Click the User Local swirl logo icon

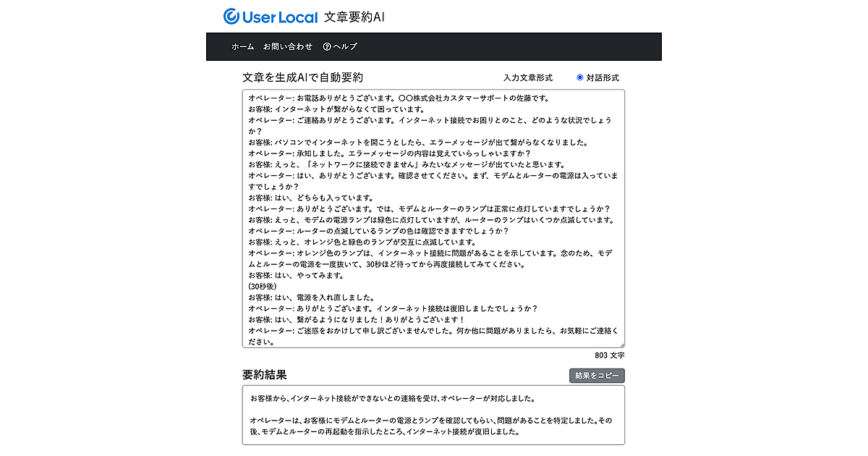pos(232,16)
